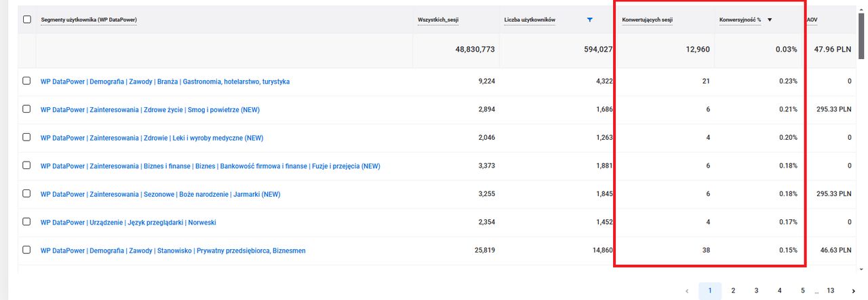Go to next page with right arrow

coord(853,290)
